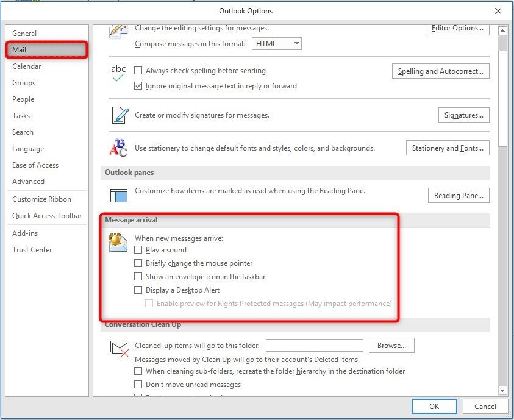Close the Outlook Options dialog
The height and width of the screenshot is (420, 514).
[x=498, y=11]
